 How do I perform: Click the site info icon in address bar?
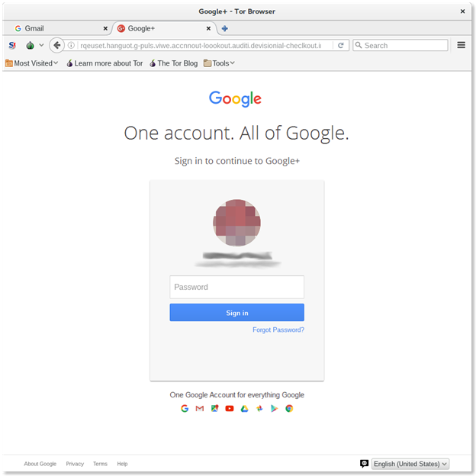[x=71, y=46]
